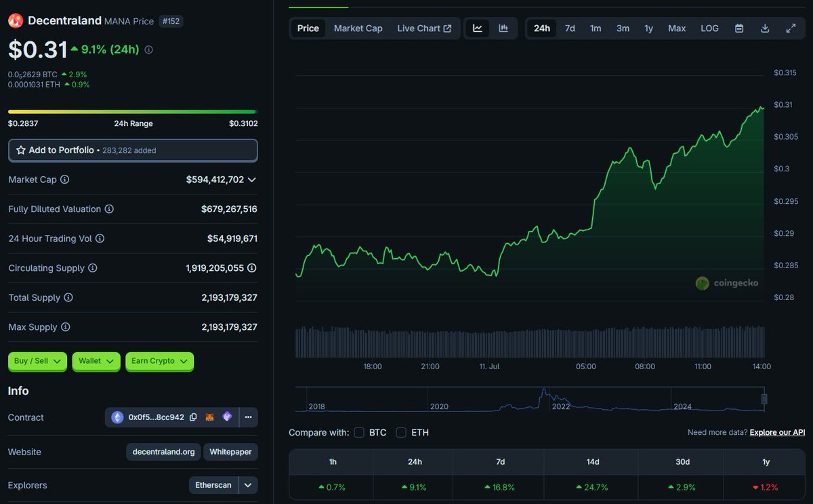Open Etherscan explorer link

click(x=214, y=485)
